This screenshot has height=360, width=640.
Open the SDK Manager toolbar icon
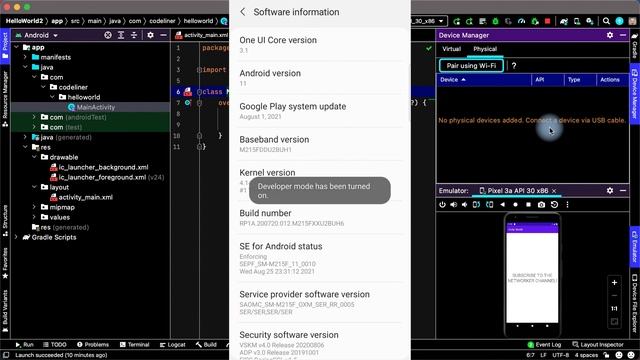coord(590,21)
